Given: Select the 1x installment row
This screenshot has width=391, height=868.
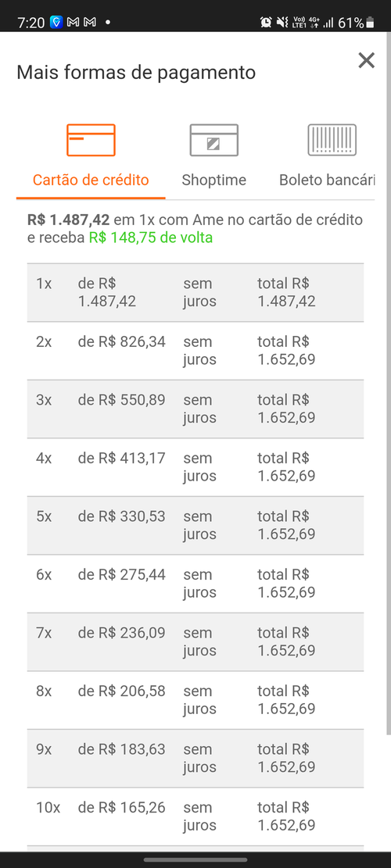Looking at the screenshot, I should click(x=195, y=292).
